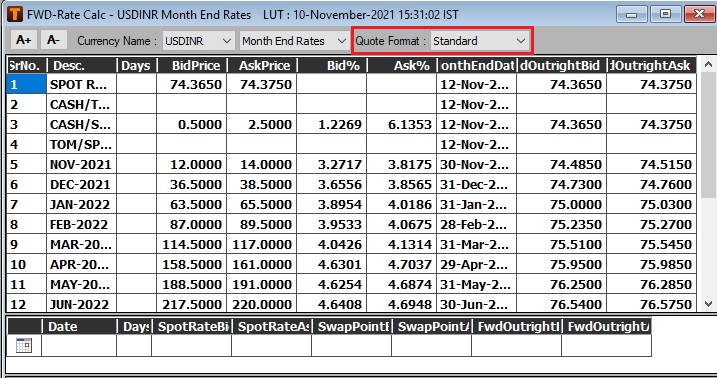The height and width of the screenshot is (378, 717).
Task: Click the AskPrice column header
Action: [262, 65]
